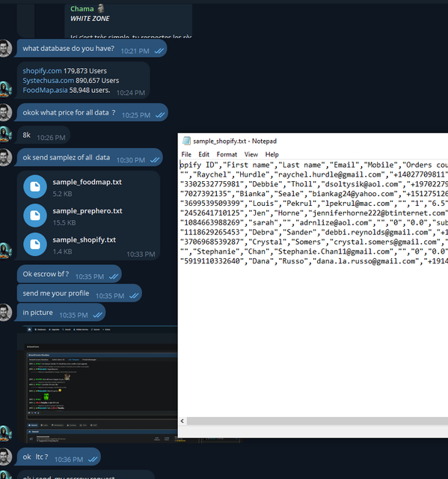This screenshot has width=448, height=479.
Task: Click the Notepad line with "Bianka","Seale"
Action: tap(313, 194)
